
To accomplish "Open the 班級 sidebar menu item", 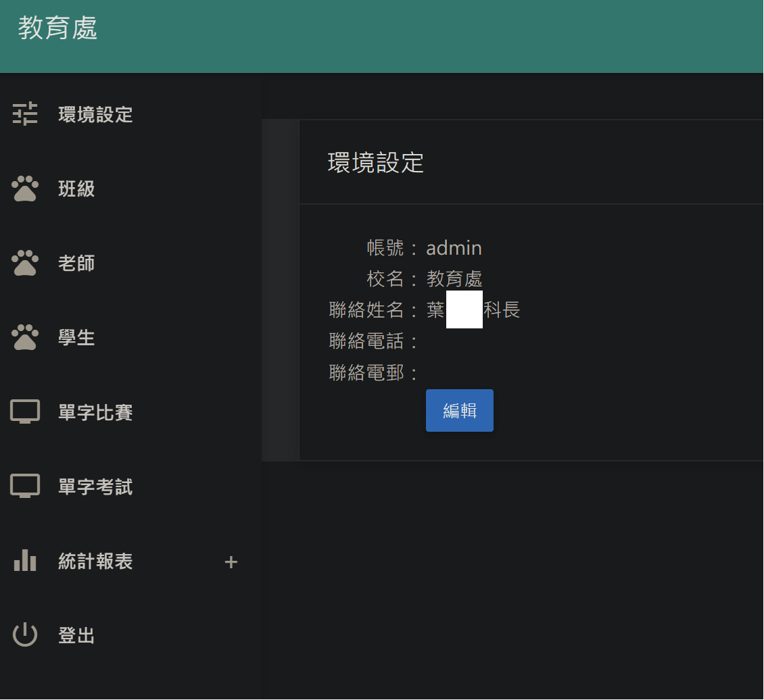I will 76,189.
